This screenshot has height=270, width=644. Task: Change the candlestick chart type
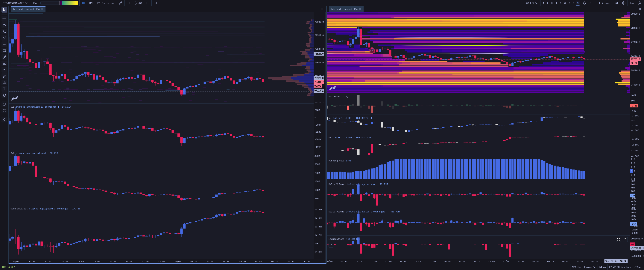[91, 3]
